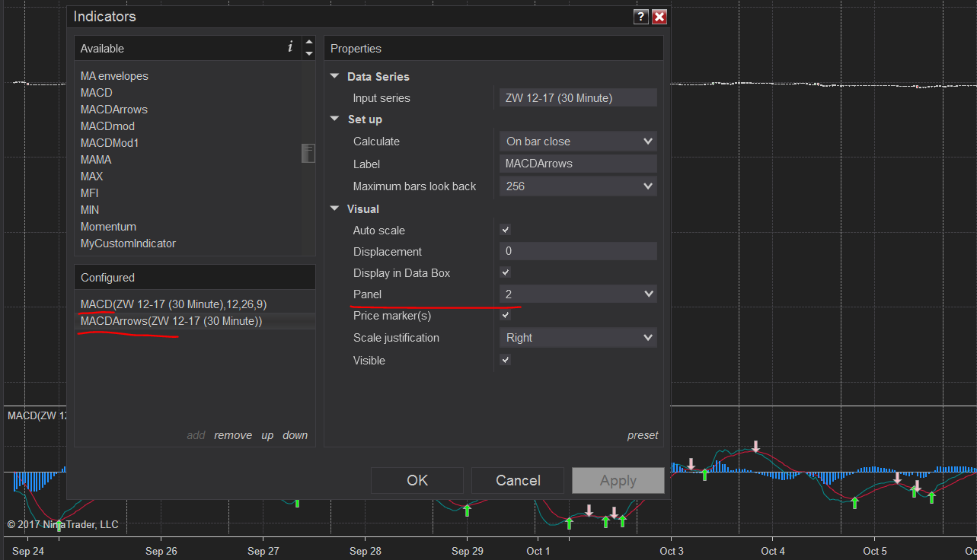The image size is (977, 560).
Task: Open the Calculate dropdown
Action: [578, 142]
